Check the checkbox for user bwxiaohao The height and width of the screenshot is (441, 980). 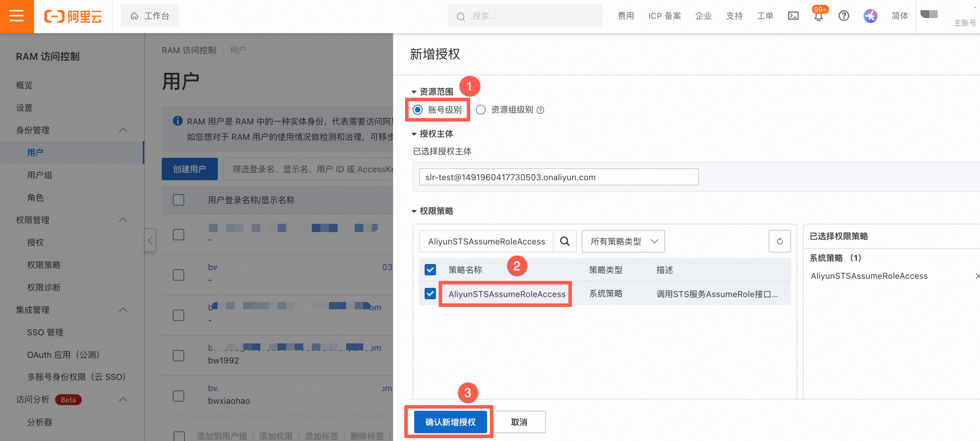(179, 396)
